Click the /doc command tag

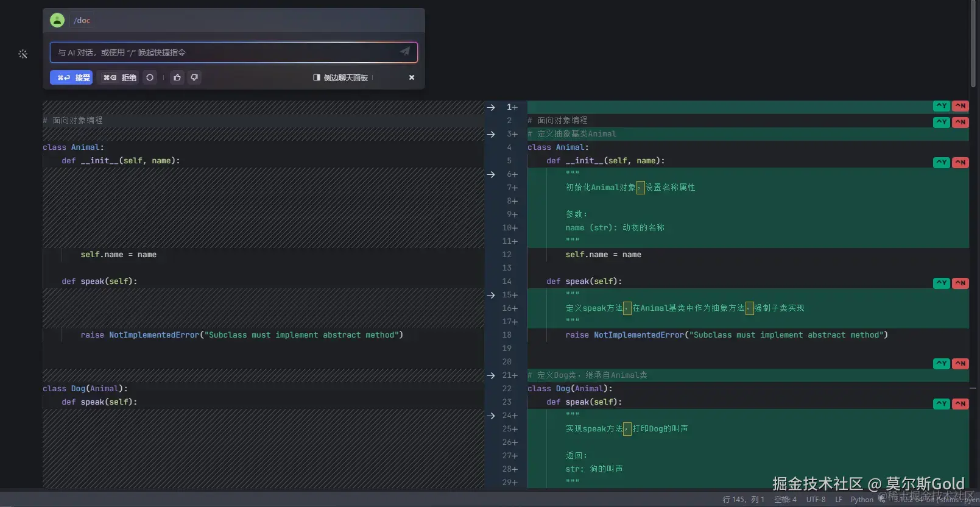pos(82,20)
